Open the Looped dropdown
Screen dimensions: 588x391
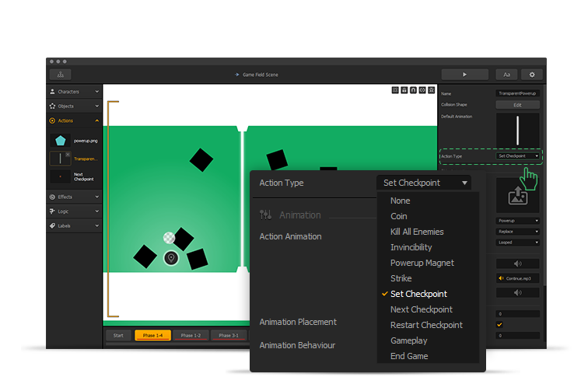(x=517, y=243)
